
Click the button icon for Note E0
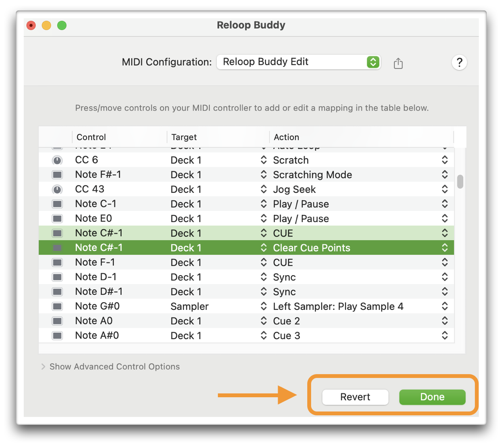point(58,219)
